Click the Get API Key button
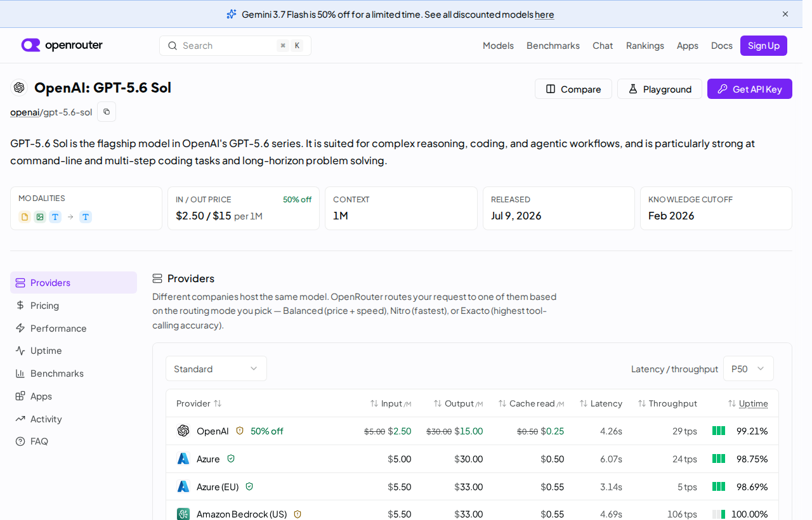Viewport: 812px width, 520px height. pos(750,89)
